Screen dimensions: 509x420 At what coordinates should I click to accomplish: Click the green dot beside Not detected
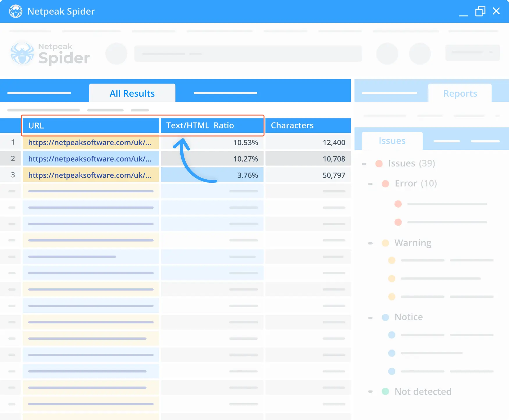pos(385,391)
